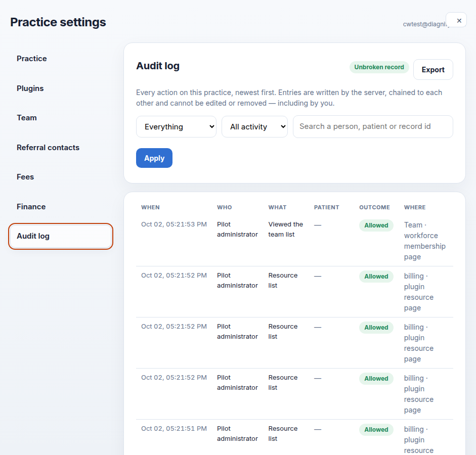Go to the Plugins section
The image size is (476, 455).
tap(61, 88)
